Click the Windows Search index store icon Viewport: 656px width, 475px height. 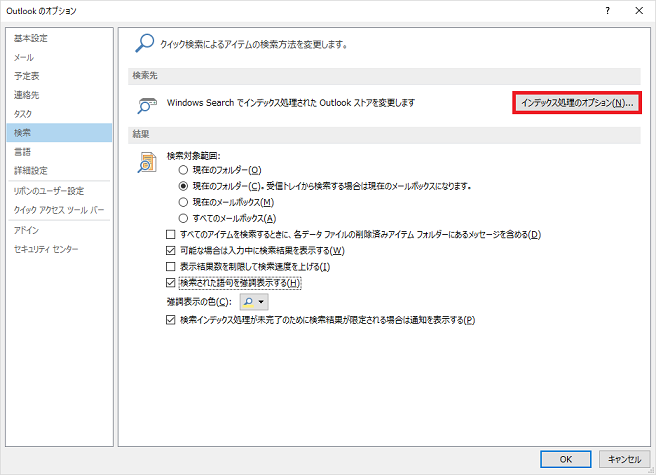coord(146,105)
